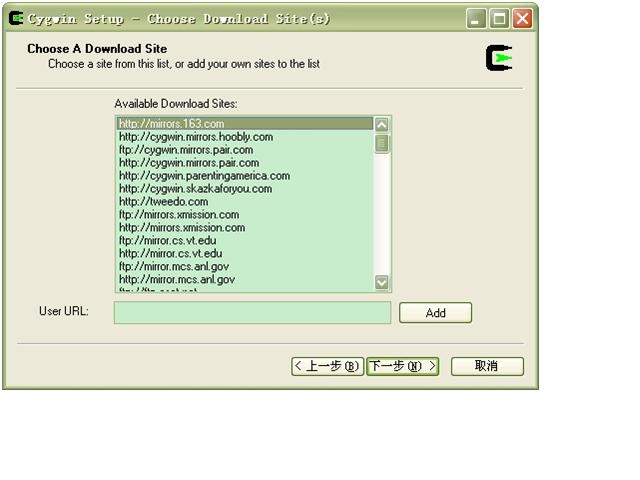Click the list scroll down arrow
This screenshot has width=640, height=480.
point(382,282)
